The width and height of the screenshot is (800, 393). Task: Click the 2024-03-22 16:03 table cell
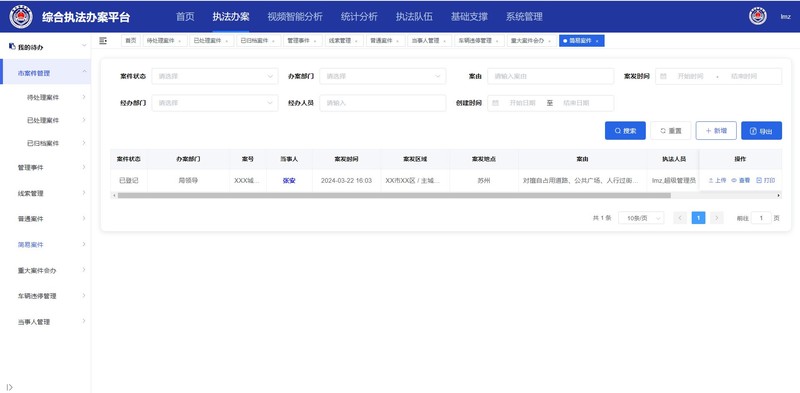346,181
